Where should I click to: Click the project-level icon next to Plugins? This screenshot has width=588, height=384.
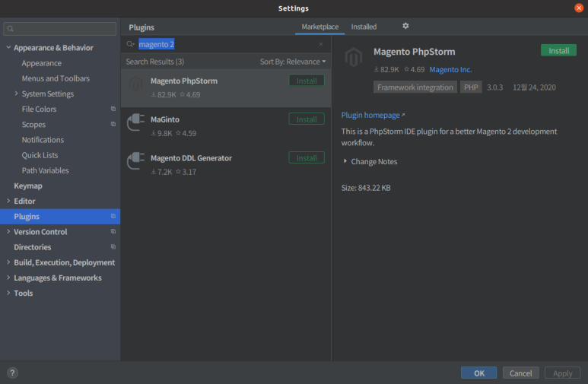coord(113,216)
